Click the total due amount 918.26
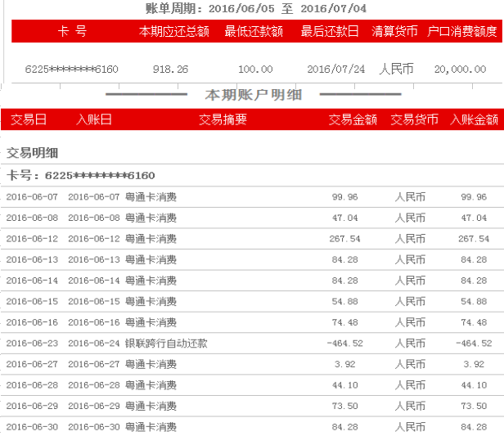The height and width of the screenshot is (436, 504). [170, 70]
